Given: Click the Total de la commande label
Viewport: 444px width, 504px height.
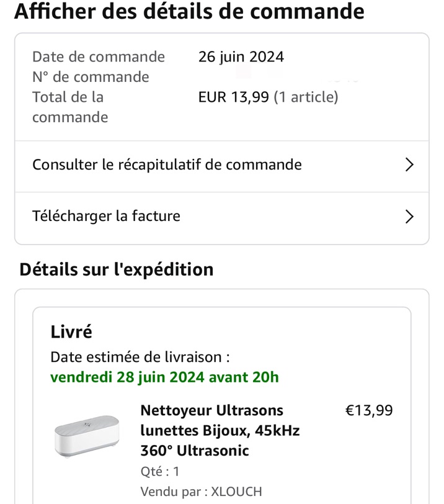Looking at the screenshot, I should [x=70, y=107].
